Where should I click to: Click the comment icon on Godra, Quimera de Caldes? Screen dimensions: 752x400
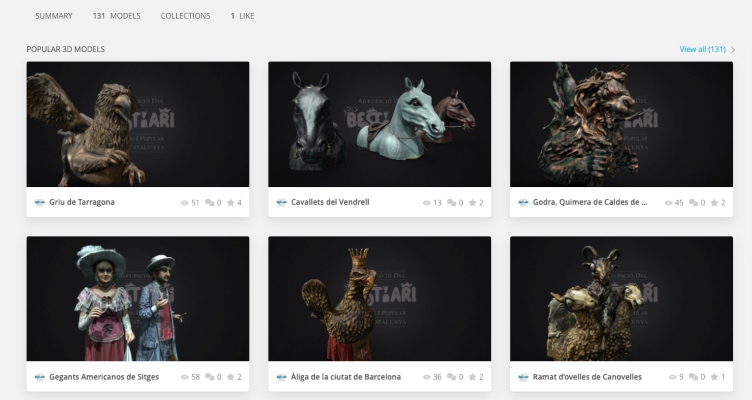tap(692, 202)
